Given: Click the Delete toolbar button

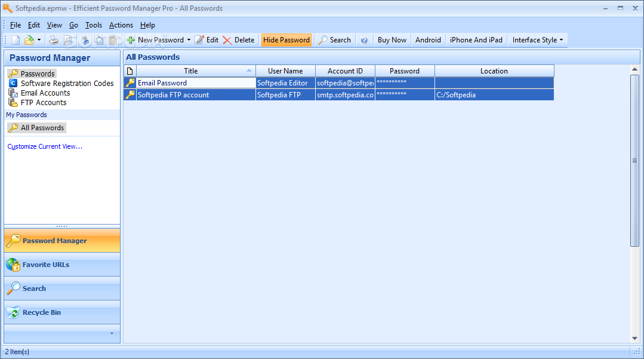Looking at the screenshot, I should click(239, 40).
